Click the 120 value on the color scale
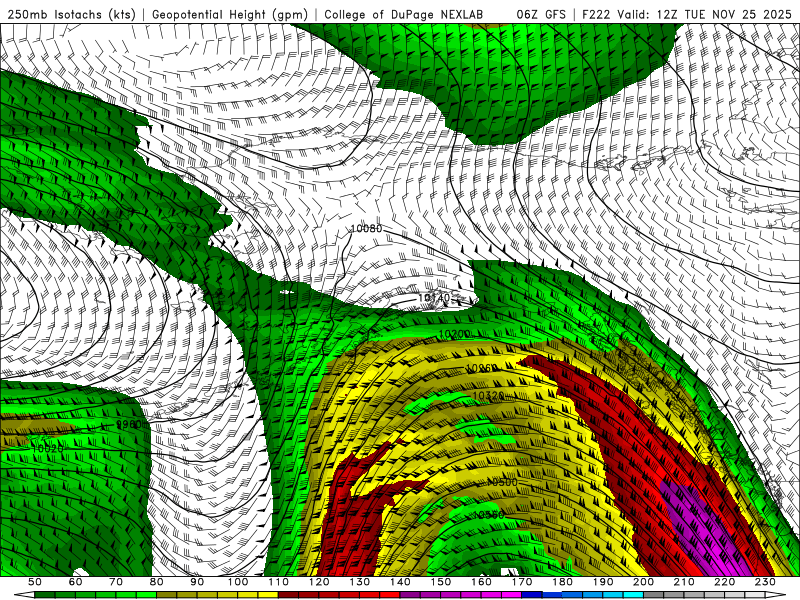Image resolution: width=800 pixels, height=600 pixels. (319, 582)
